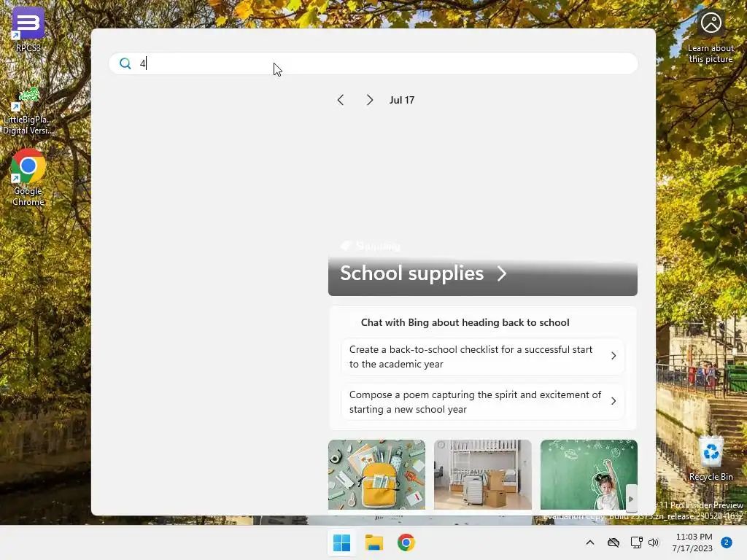Select the compose a poem suggestion
This screenshot has width=747, height=560.
(x=483, y=402)
